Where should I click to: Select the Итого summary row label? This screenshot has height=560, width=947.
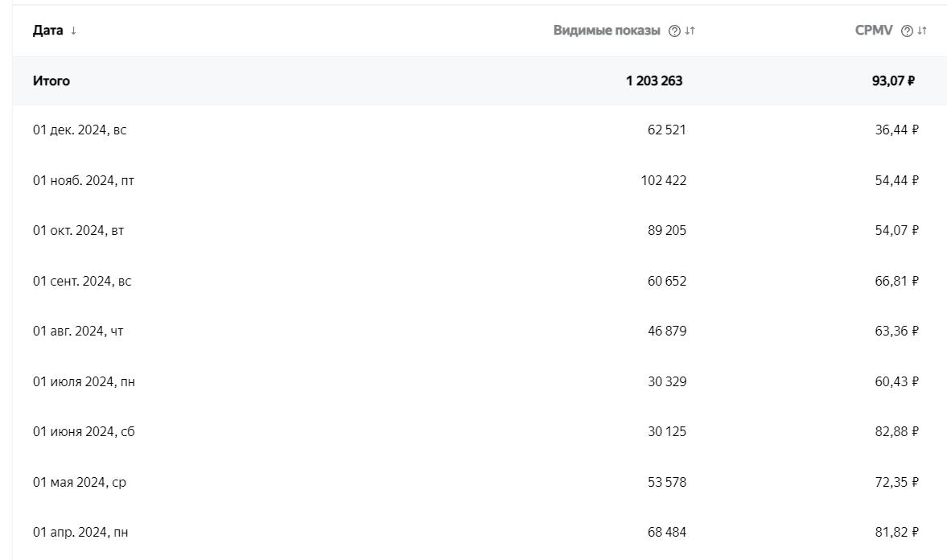(x=51, y=80)
